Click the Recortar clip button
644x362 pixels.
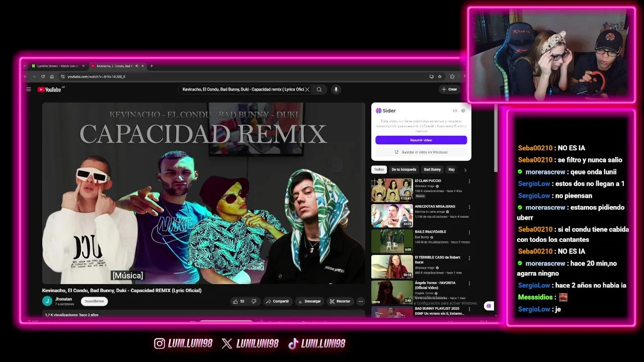coord(340,301)
